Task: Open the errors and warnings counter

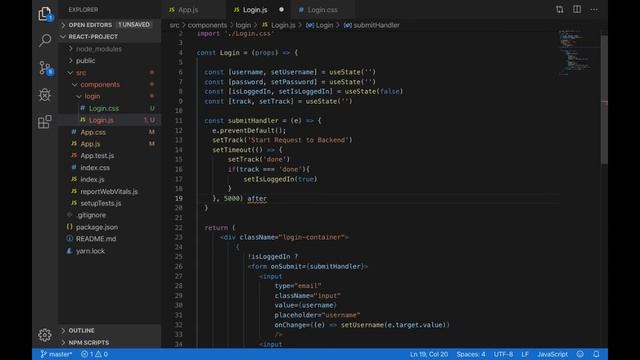Action: (x=94, y=354)
